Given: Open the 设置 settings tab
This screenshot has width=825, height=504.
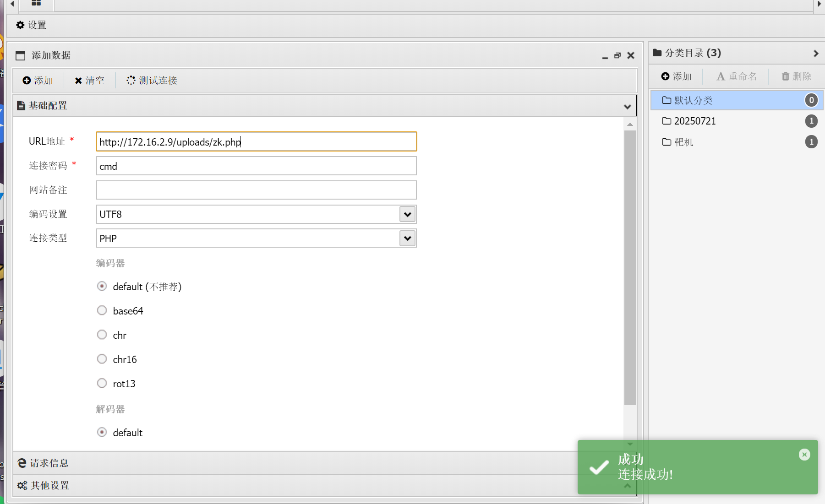Looking at the screenshot, I should coord(31,25).
